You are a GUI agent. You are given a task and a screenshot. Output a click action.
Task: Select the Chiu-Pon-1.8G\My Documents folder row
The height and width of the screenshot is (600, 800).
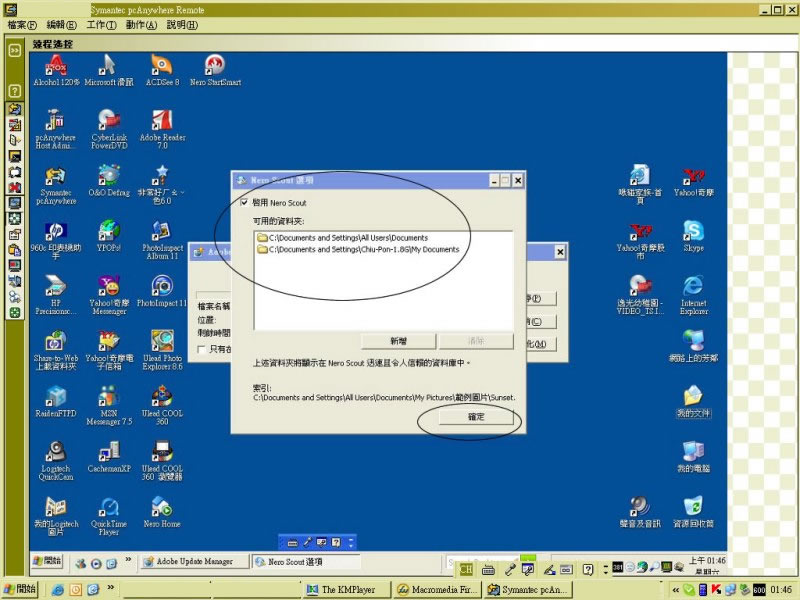point(358,249)
